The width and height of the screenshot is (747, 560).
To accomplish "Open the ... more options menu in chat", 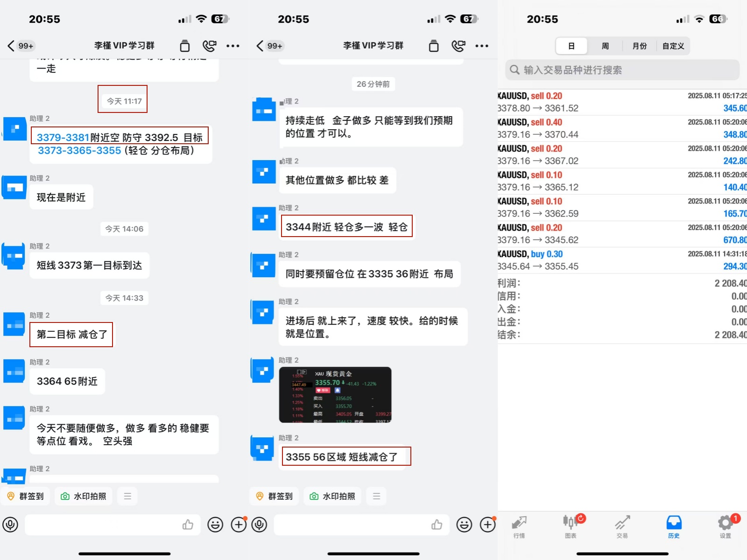I will (233, 46).
